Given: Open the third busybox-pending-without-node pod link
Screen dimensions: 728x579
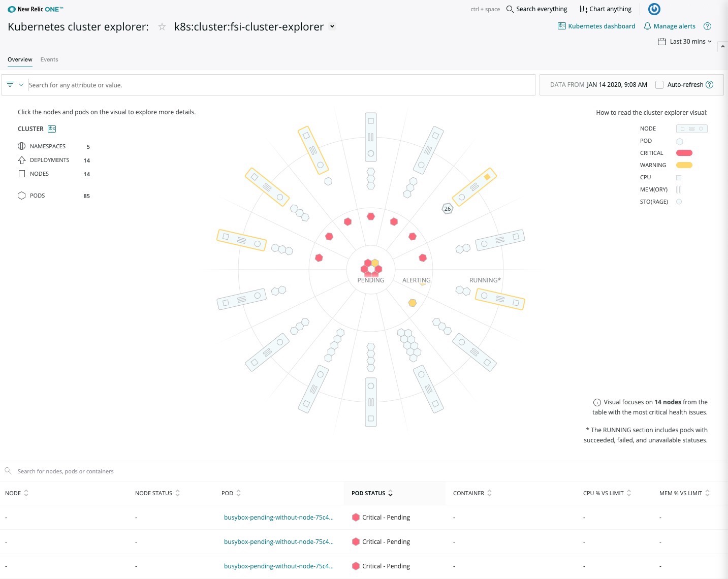Looking at the screenshot, I should (x=279, y=566).
